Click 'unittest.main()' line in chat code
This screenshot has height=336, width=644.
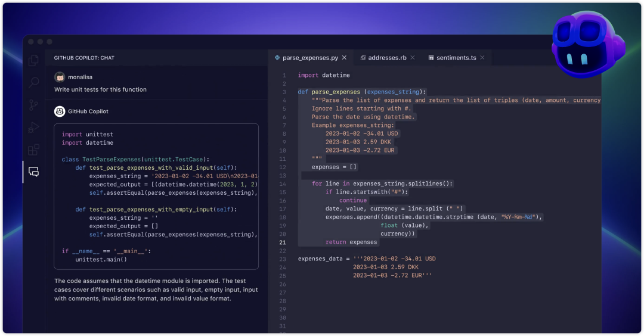[101, 259]
